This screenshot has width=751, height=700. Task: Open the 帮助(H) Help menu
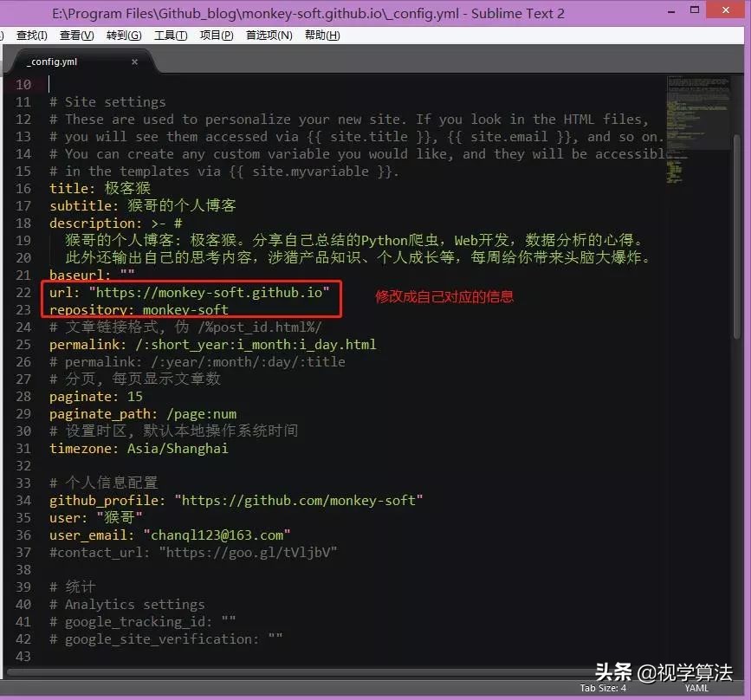click(321, 35)
